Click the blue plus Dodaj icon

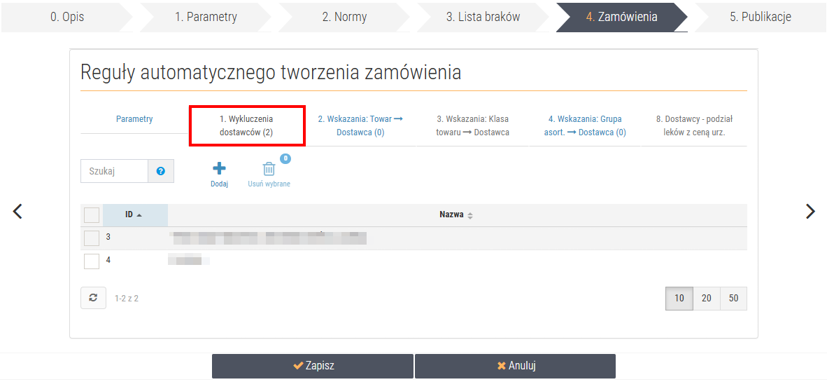(x=219, y=168)
